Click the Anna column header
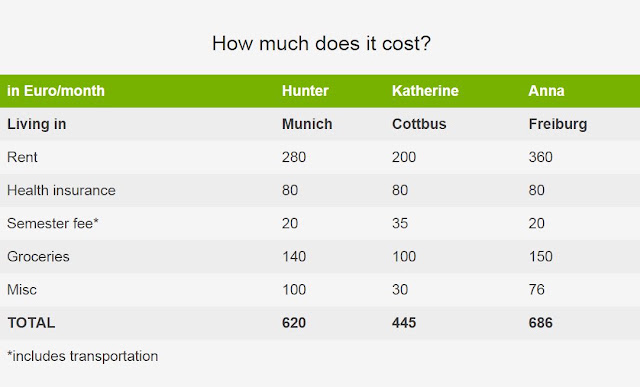640x387 pixels. click(546, 91)
